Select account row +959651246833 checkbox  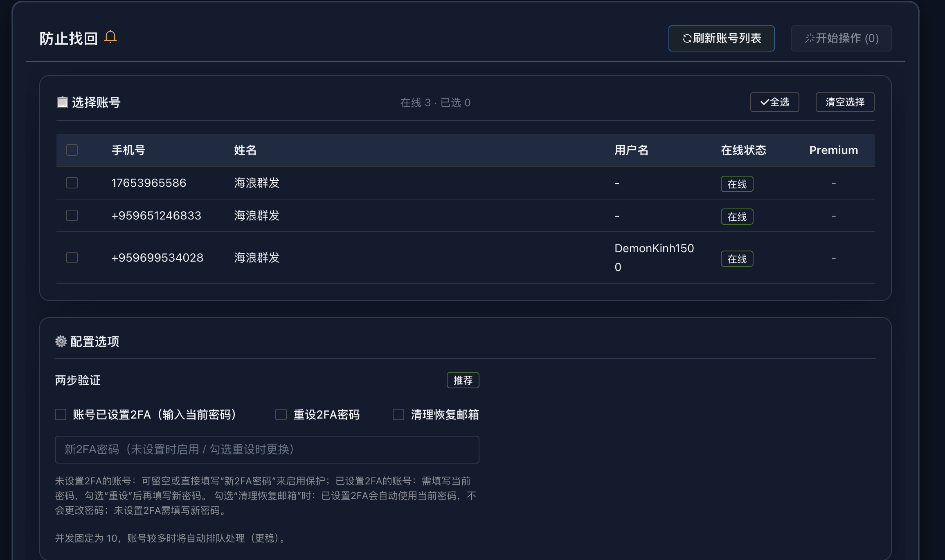[72, 215]
